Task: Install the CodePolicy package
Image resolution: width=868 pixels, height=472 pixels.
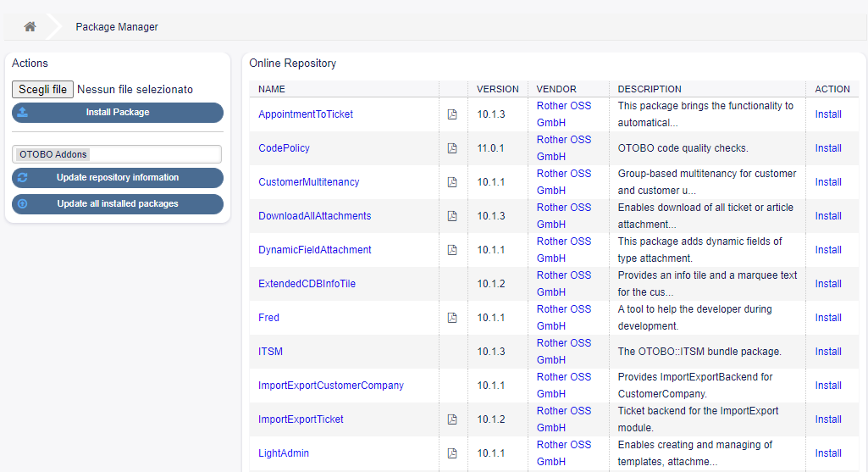Action: tap(828, 148)
